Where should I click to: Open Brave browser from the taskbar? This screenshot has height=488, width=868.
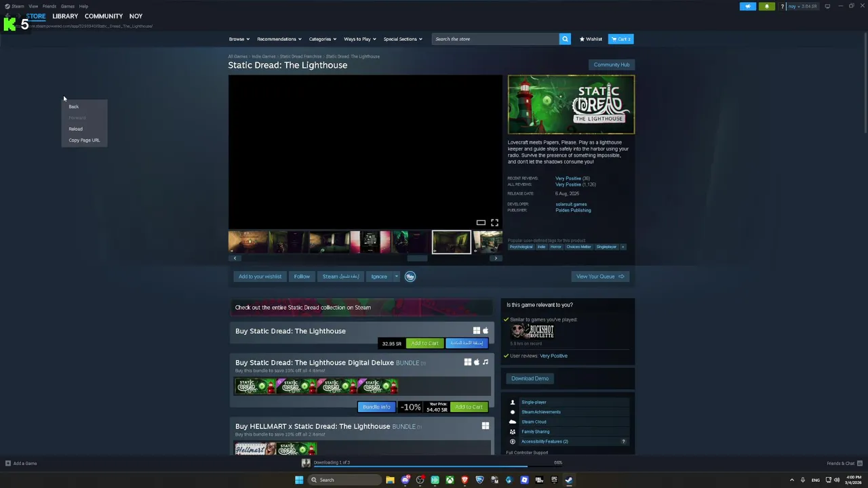click(x=465, y=480)
